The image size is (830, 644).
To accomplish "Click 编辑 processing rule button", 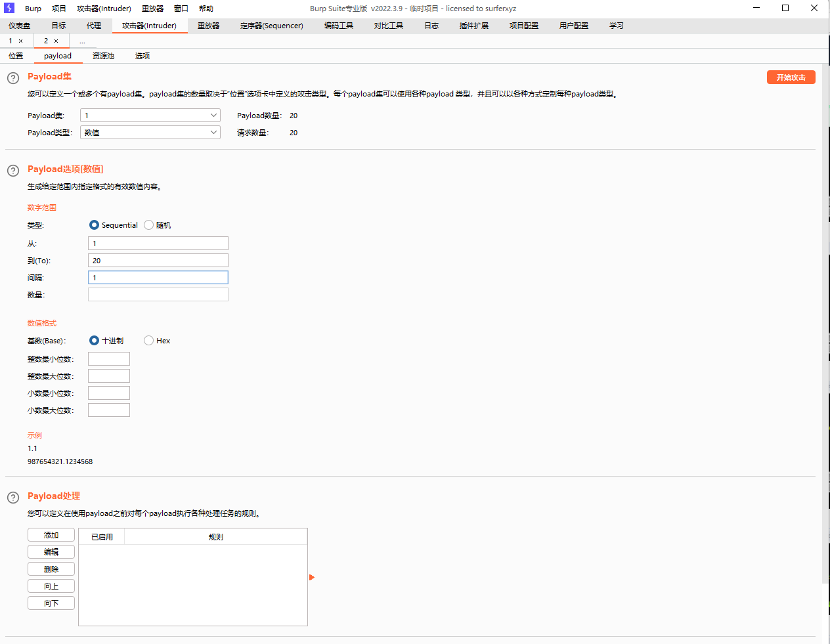I will 51,552.
